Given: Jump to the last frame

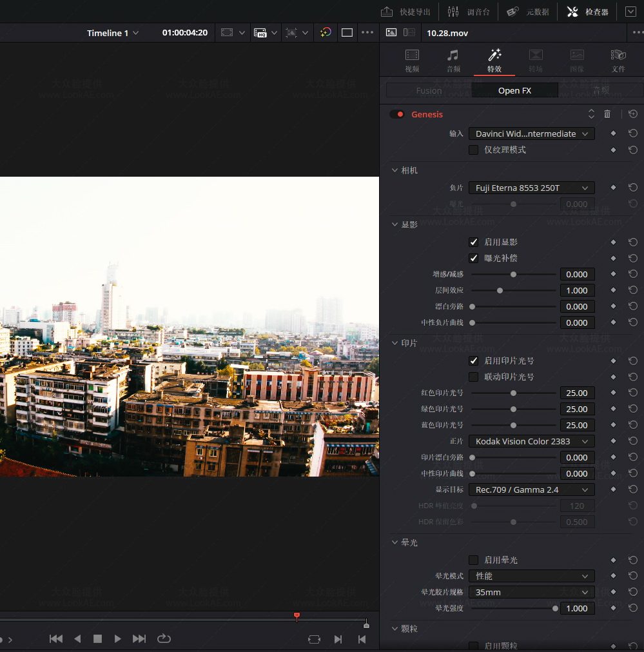Looking at the screenshot, I should coord(139,638).
